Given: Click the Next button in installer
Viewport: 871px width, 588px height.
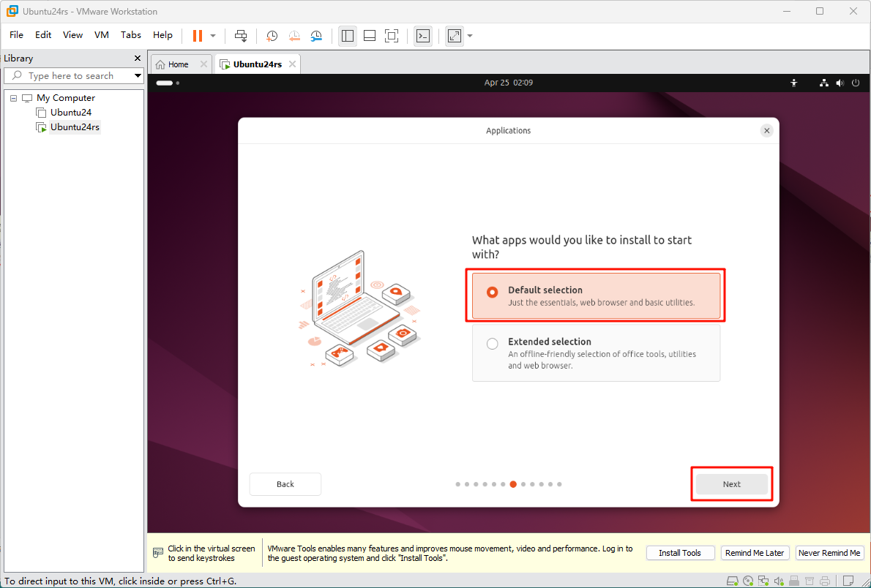Looking at the screenshot, I should pos(732,484).
